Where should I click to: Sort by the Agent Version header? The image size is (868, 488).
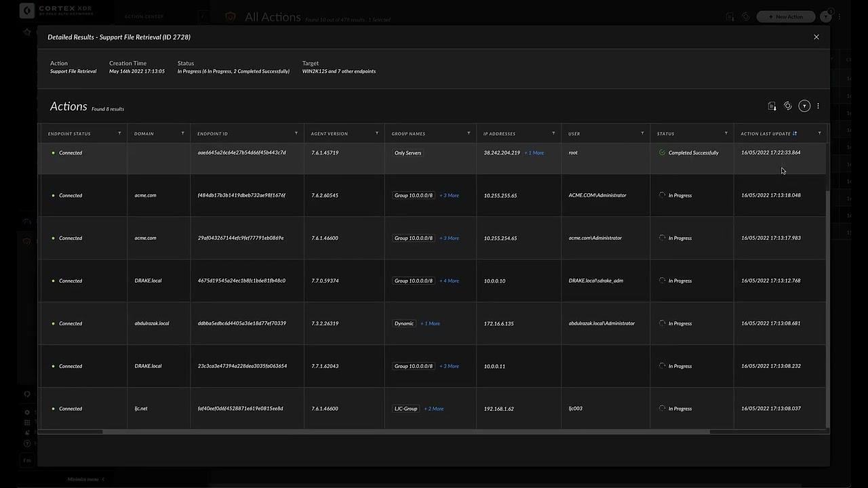click(330, 134)
